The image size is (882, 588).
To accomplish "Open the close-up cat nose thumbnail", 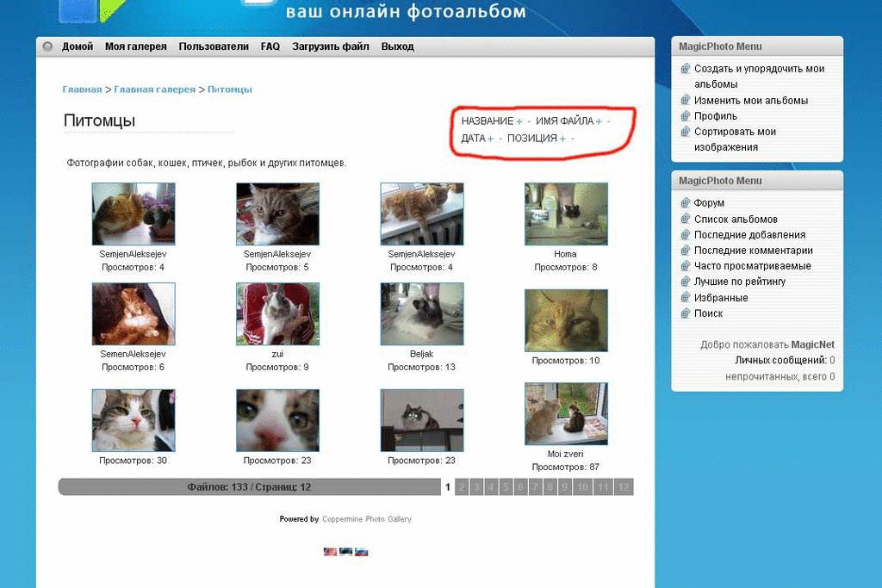I will (277, 420).
